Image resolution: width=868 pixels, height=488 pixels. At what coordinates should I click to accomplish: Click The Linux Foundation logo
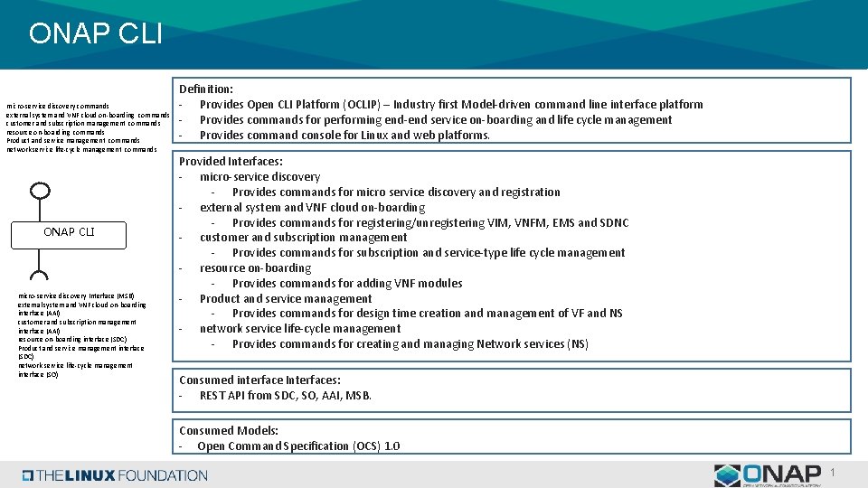(115, 475)
